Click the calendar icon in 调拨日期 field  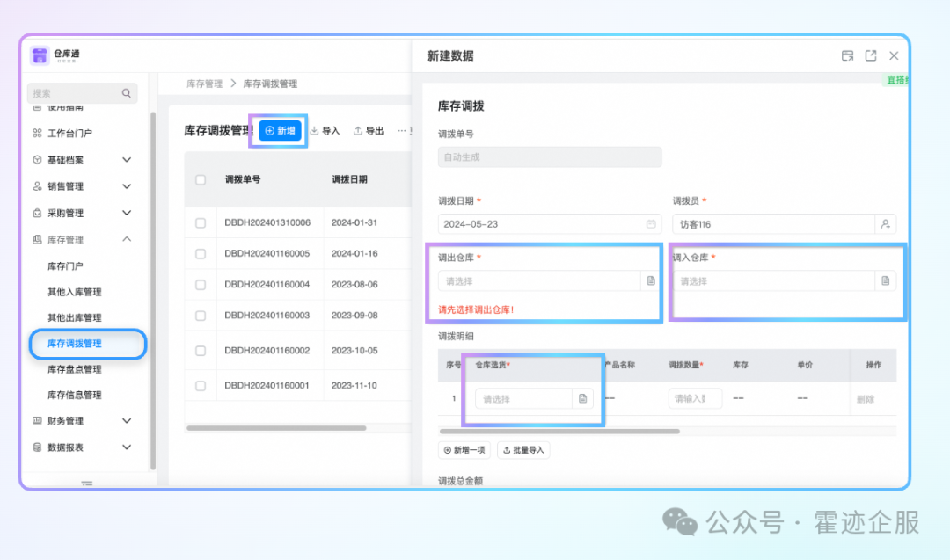point(650,224)
